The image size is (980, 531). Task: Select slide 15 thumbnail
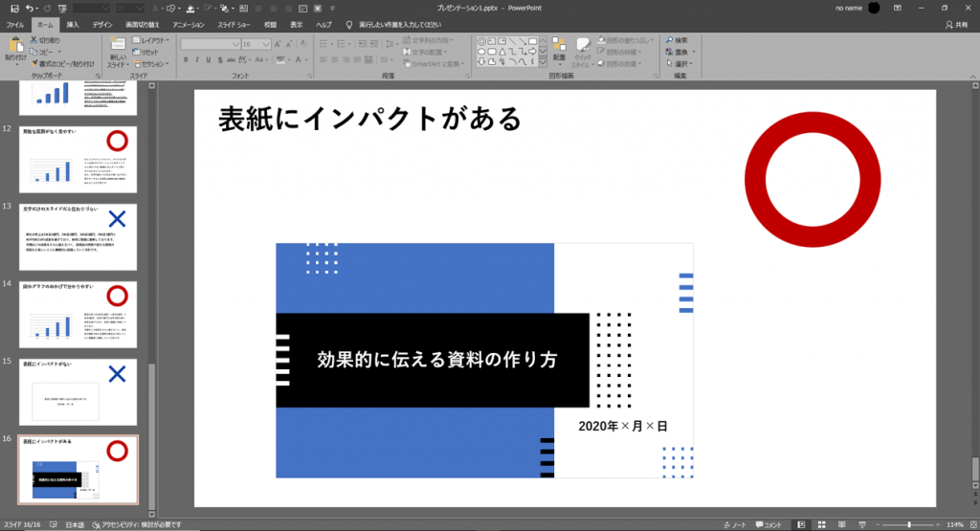(78, 391)
